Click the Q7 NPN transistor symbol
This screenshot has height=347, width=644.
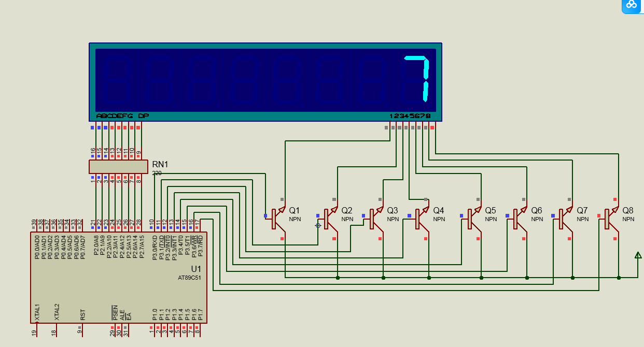coord(564,219)
